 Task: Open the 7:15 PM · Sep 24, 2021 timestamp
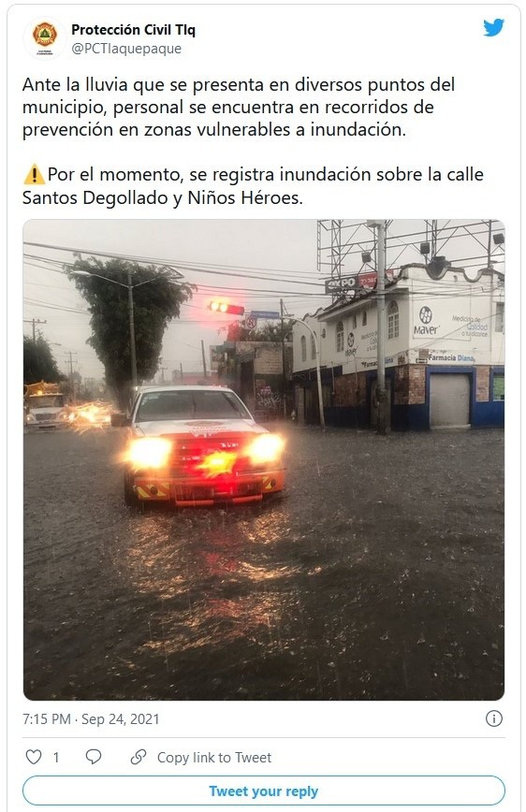pos(91,719)
